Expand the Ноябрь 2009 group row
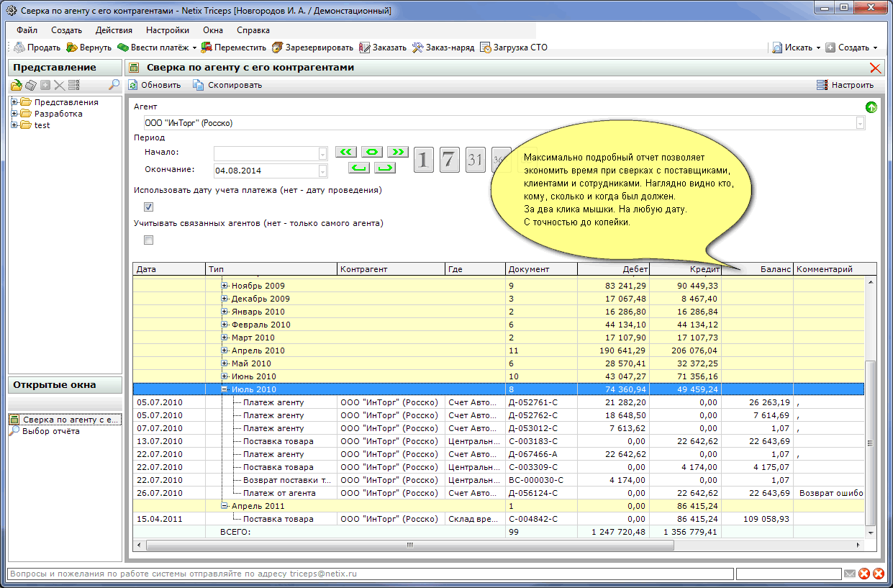The width and height of the screenshot is (893, 588). coord(225,286)
